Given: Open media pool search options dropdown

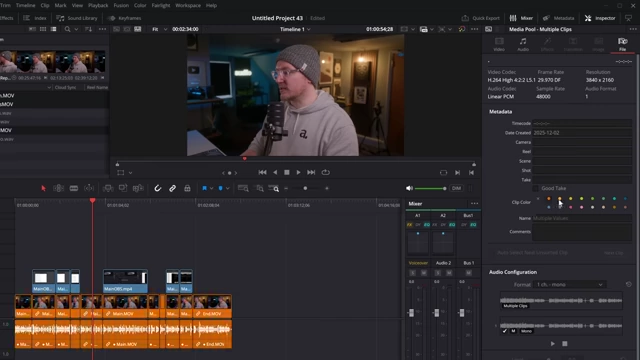Looking at the screenshot, I should [x=76, y=29].
